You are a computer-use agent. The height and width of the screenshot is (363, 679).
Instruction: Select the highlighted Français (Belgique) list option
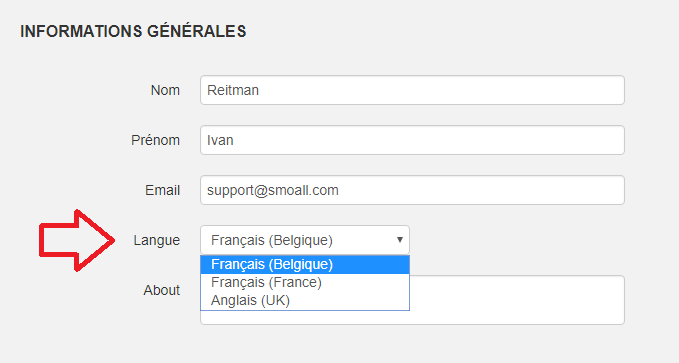click(305, 264)
